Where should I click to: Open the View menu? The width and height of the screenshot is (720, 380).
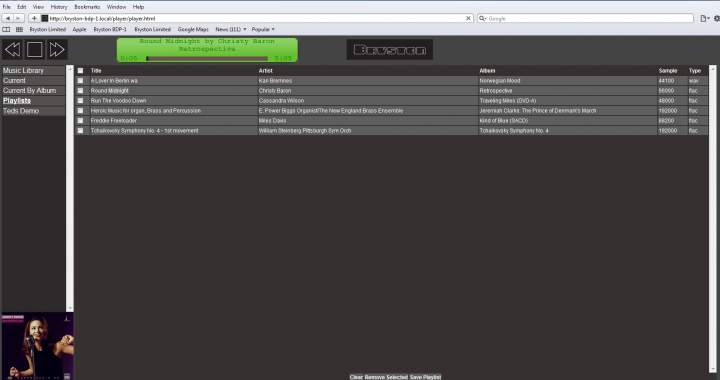pyautogui.click(x=39, y=7)
